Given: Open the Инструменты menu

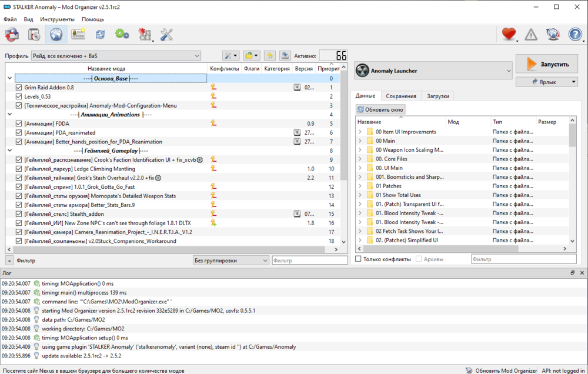Looking at the screenshot, I should 57,19.
